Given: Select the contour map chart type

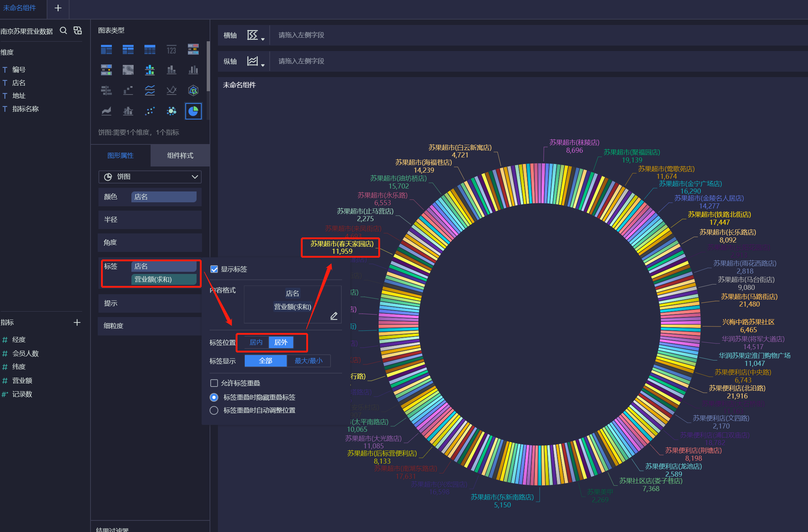Looking at the screenshot, I should [x=128, y=70].
